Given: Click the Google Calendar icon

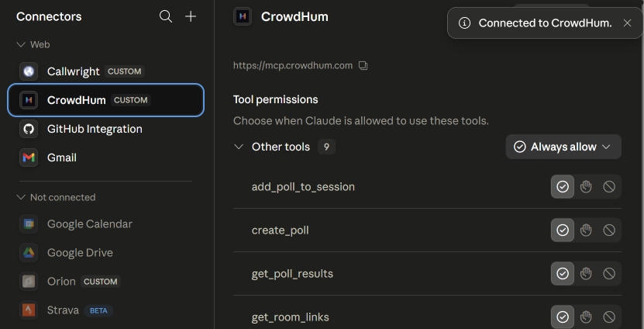Looking at the screenshot, I should click(x=29, y=223).
